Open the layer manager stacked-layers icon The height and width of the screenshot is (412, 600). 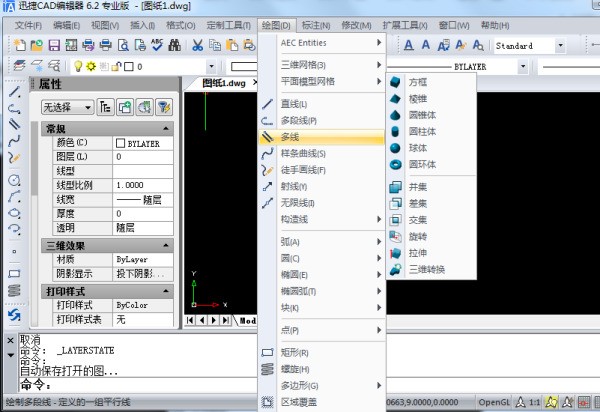[x=20, y=66]
